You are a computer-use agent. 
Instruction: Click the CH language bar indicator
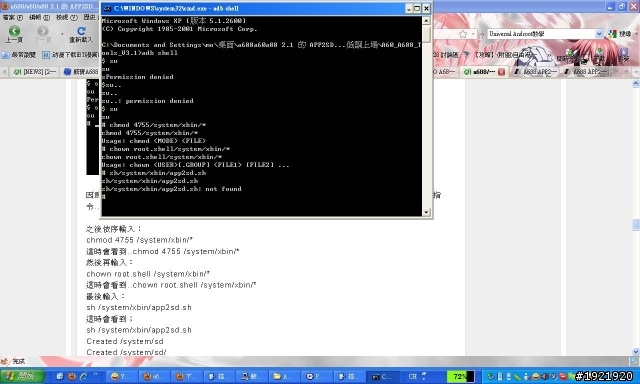[x=412, y=376]
